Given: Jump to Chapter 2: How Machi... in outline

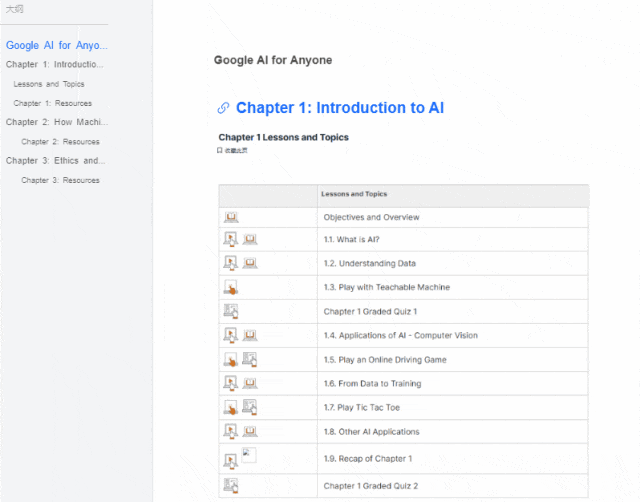Looking at the screenshot, I should tap(57, 122).
